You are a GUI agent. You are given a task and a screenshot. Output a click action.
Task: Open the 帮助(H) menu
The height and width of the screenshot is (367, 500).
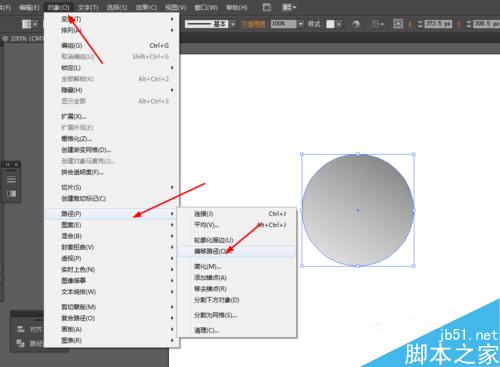(237, 7)
